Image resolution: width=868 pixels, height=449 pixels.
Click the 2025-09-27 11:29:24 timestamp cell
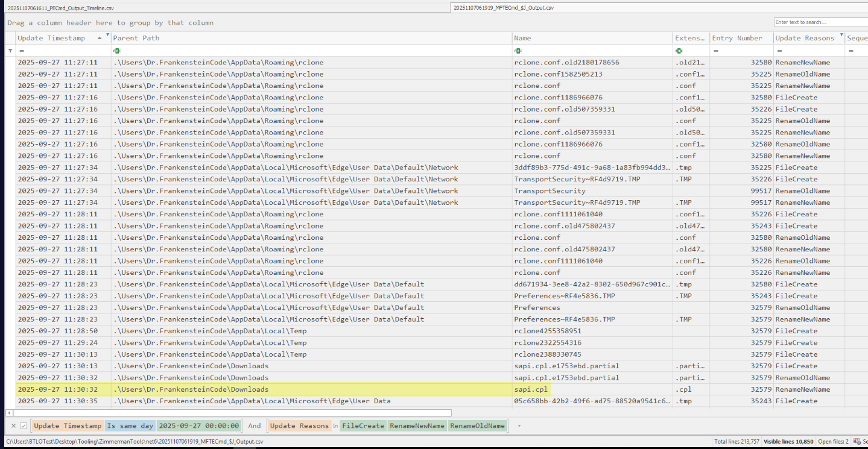tap(63, 342)
